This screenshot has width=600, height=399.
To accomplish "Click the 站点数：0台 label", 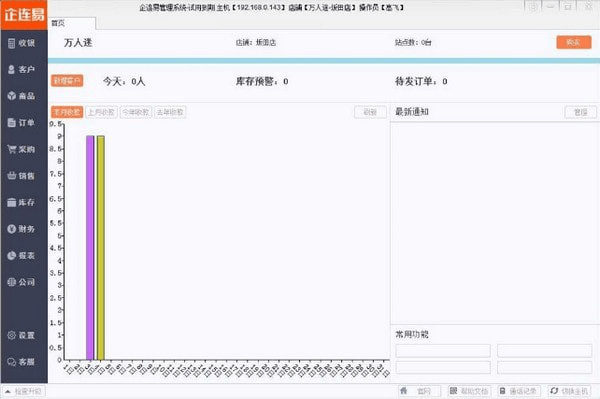I will 413,42.
